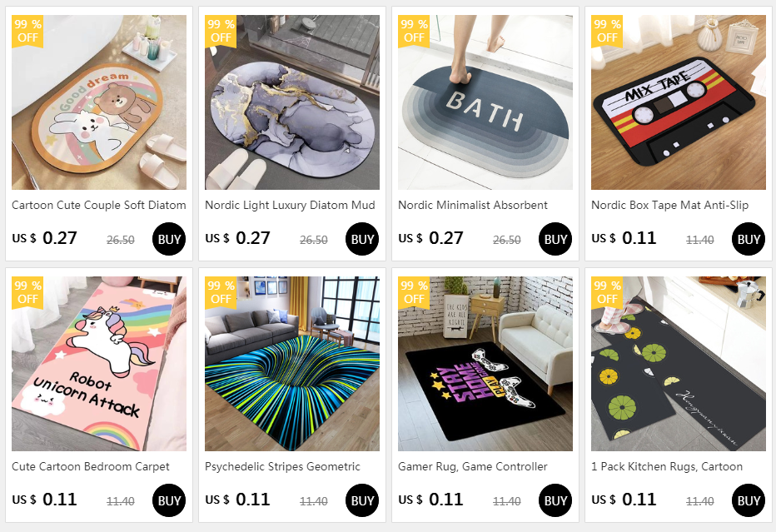Viewport: 776px width, 532px height.
Task: Buy the 1 Pack Kitchen Rugs
Action: 748,500
